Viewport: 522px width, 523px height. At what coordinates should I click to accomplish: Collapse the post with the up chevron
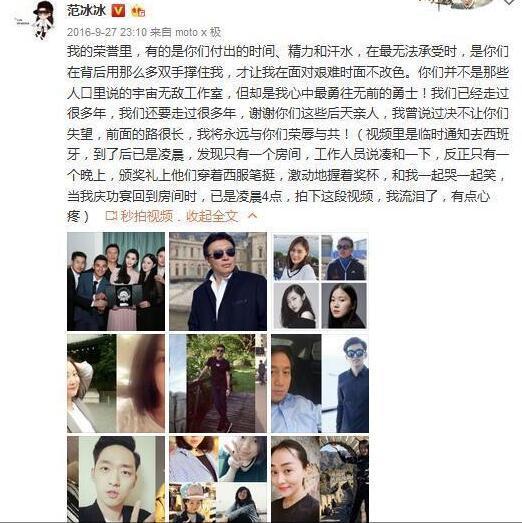point(252,215)
